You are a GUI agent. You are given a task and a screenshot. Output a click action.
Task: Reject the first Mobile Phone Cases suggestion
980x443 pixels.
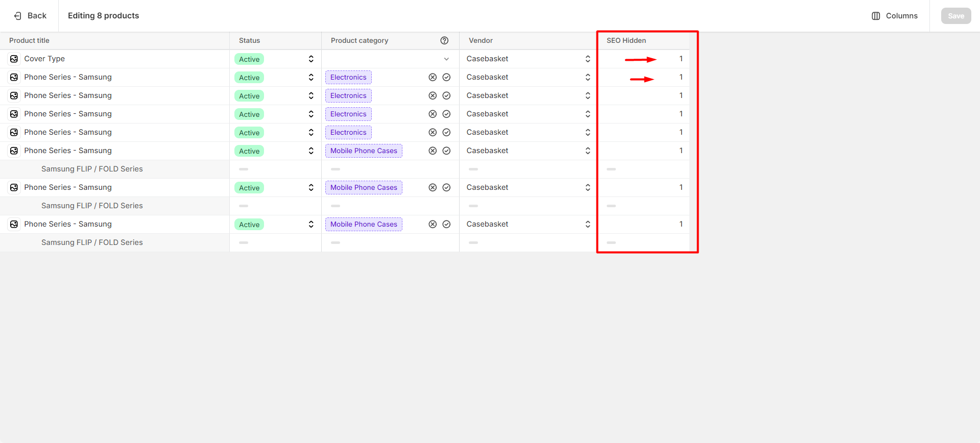pyautogui.click(x=433, y=151)
